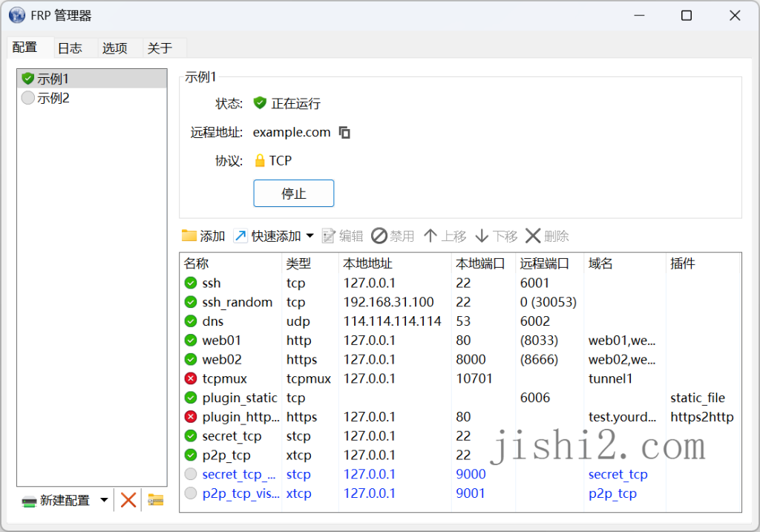Click the 上移 move up button
The width and height of the screenshot is (760, 532).
click(x=445, y=236)
